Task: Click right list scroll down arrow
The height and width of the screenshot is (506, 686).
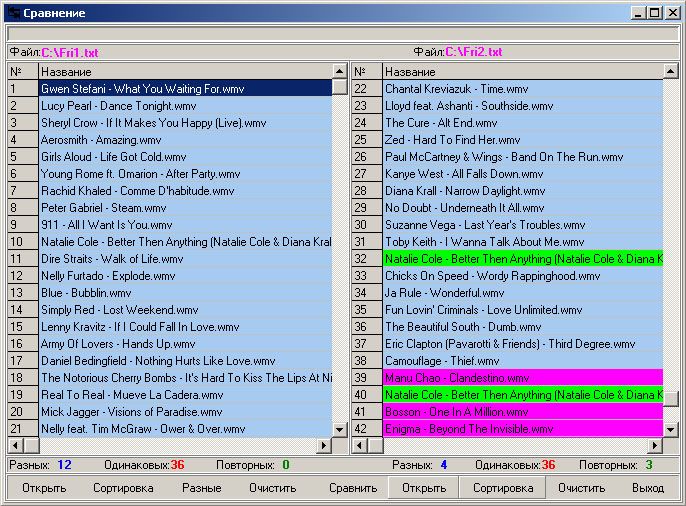Action: point(670,429)
